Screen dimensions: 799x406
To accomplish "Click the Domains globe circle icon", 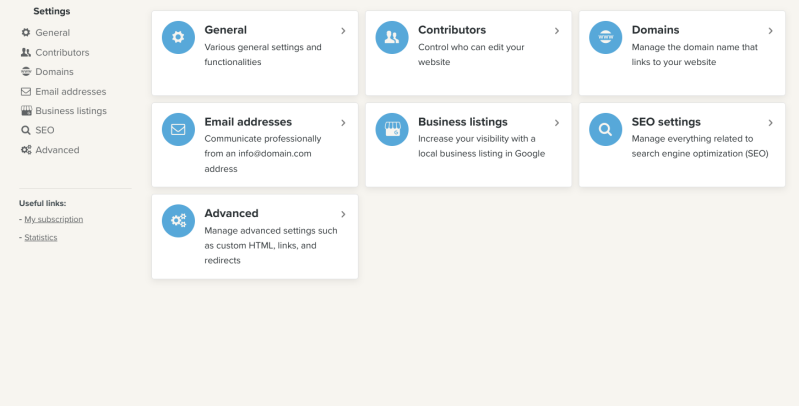I will pyautogui.click(x=606, y=38).
